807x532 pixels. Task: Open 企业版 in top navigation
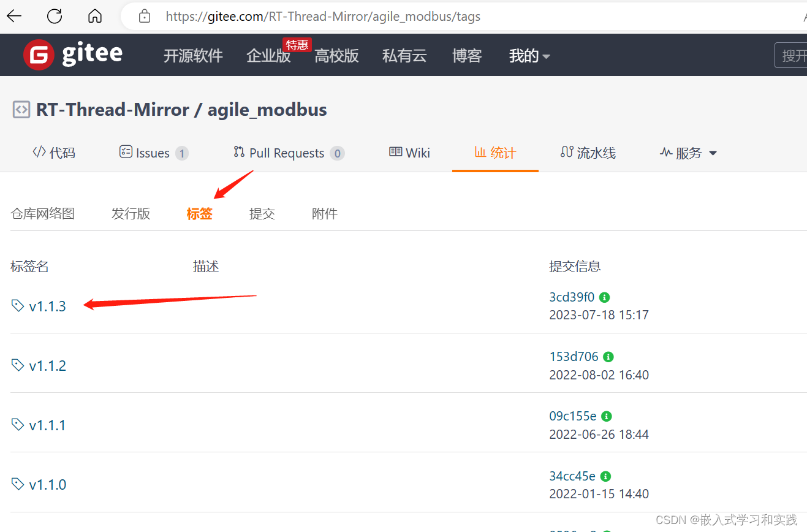pyautogui.click(x=268, y=56)
